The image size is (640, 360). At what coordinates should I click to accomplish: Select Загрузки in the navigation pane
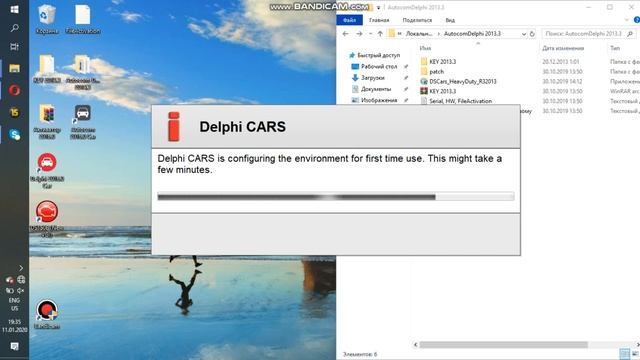(x=373, y=78)
